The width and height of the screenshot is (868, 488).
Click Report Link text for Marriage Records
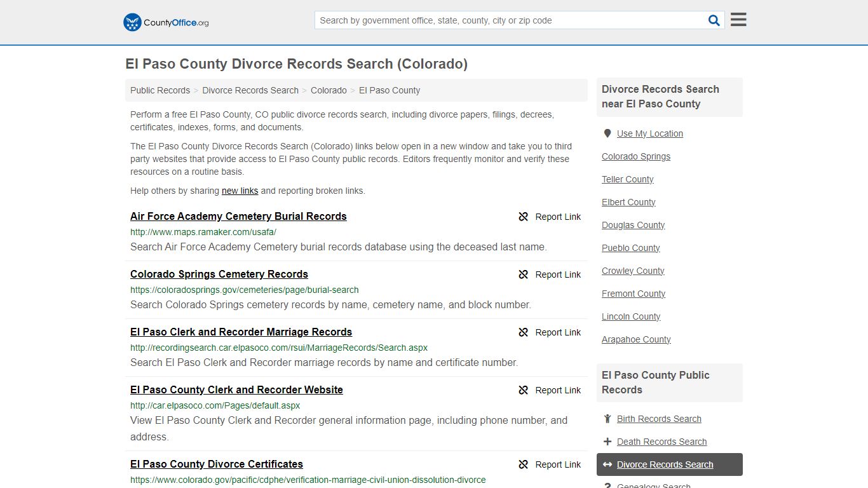tap(558, 332)
